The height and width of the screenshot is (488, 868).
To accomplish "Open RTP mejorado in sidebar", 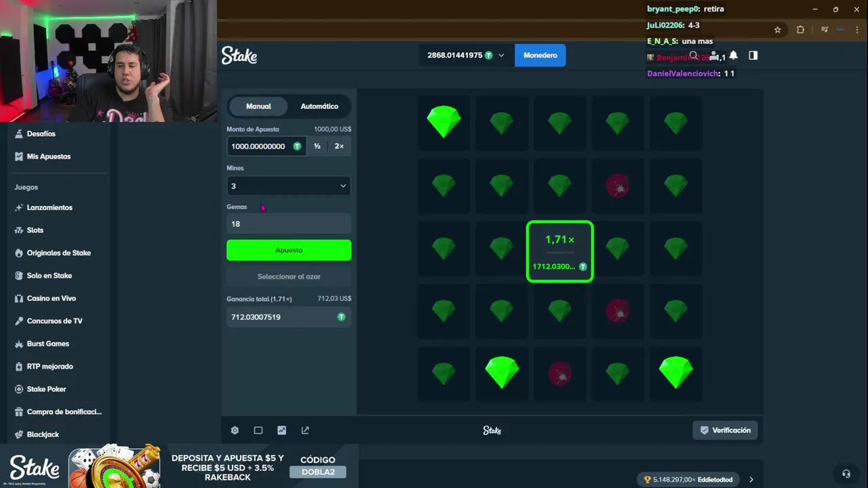I will point(50,367).
